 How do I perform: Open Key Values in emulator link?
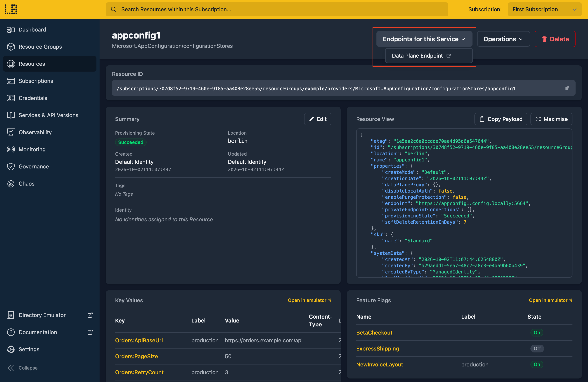[x=309, y=300]
